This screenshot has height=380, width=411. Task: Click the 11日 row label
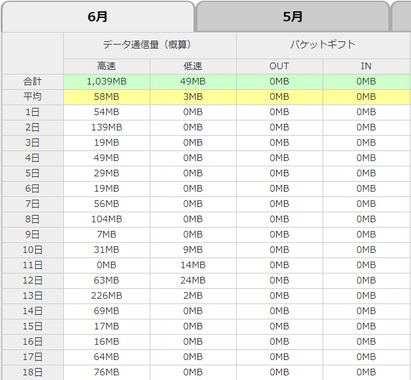pos(33,265)
